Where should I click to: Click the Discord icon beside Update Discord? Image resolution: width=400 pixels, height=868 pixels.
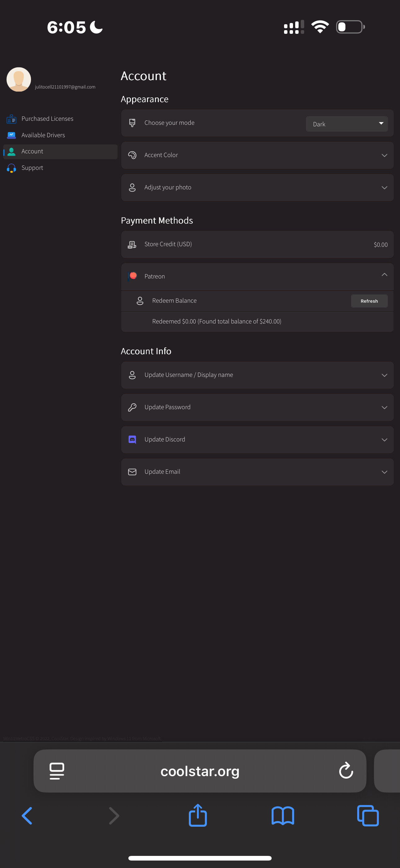click(x=132, y=439)
